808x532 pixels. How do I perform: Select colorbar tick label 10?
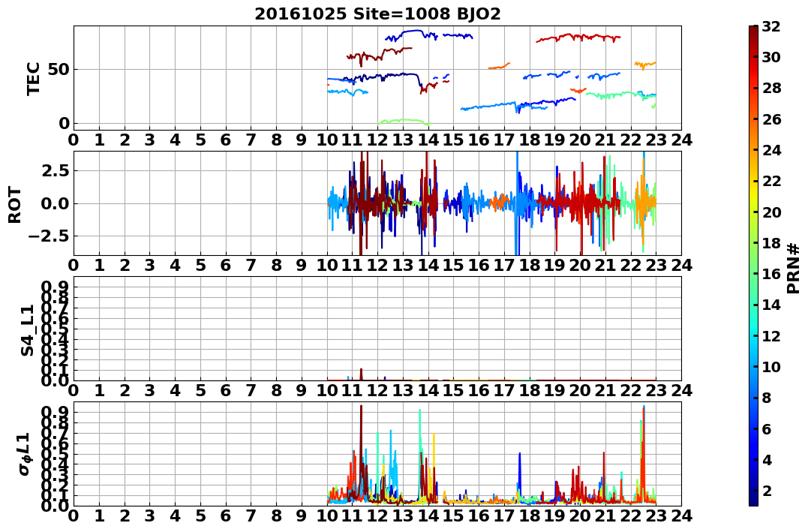(x=771, y=366)
